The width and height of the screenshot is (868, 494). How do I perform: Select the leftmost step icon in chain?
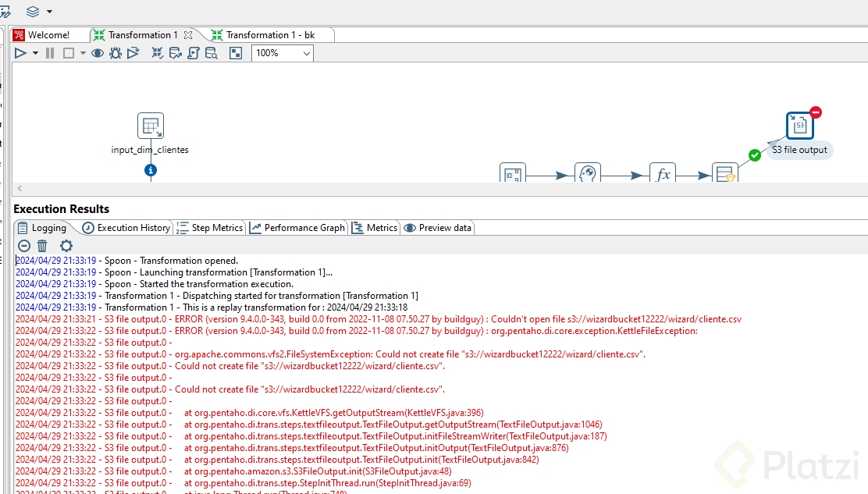pos(513,173)
